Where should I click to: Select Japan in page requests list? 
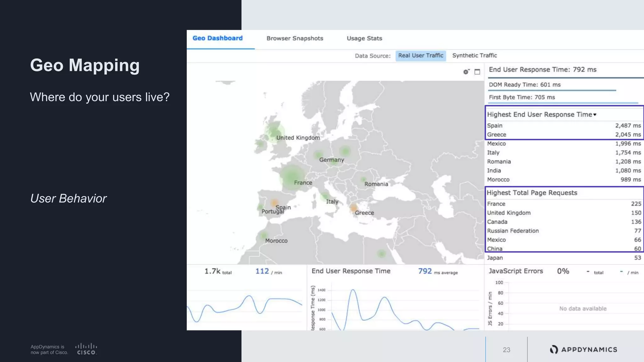(x=564, y=258)
